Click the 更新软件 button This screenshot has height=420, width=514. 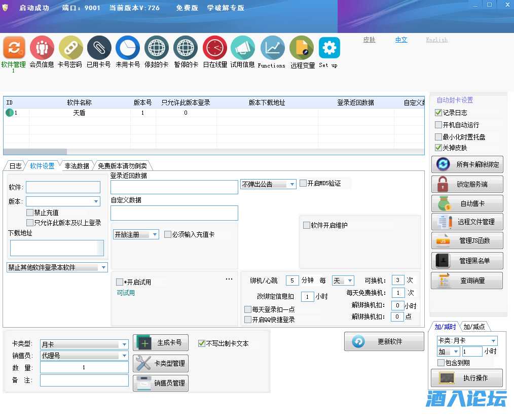384,341
